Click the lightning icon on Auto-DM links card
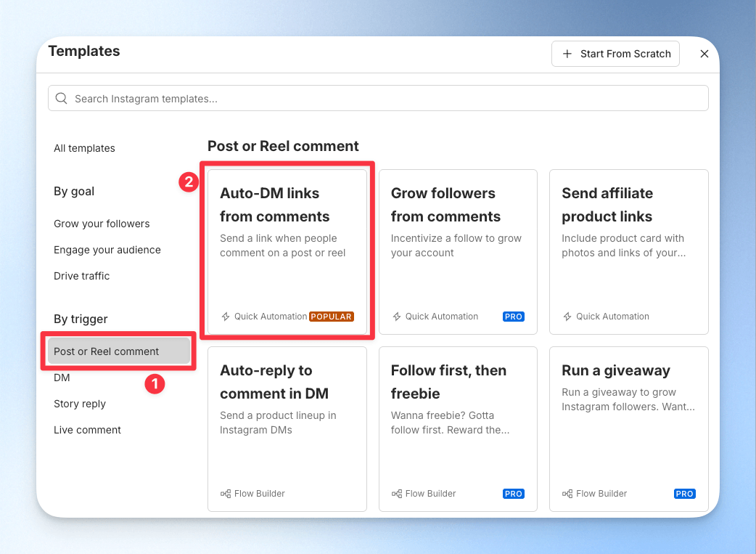The height and width of the screenshot is (554, 756). coord(225,317)
